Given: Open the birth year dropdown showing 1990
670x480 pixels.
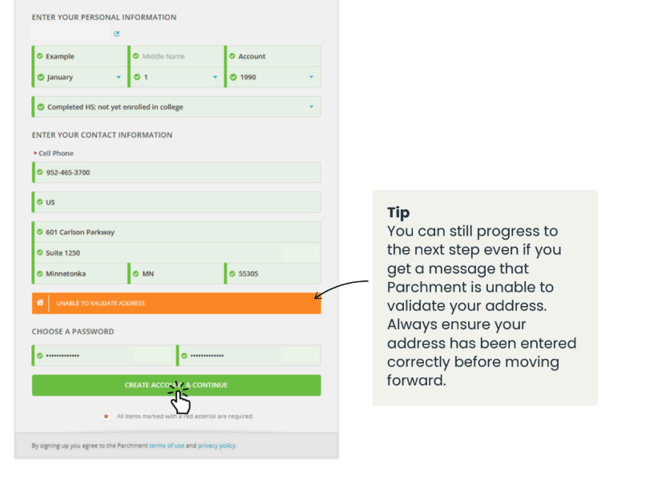Looking at the screenshot, I should (x=273, y=77).
